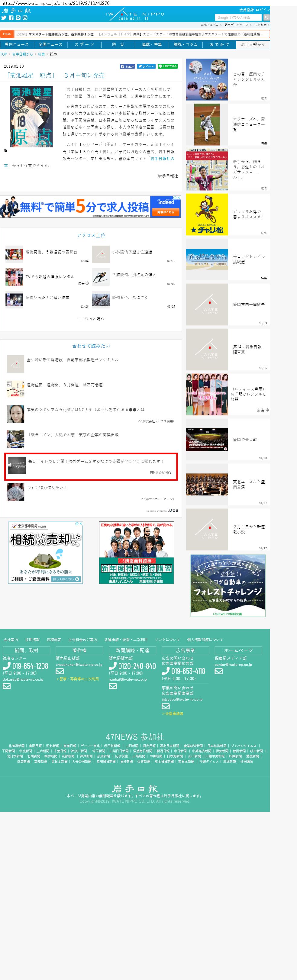297x980 pixels.
Task: Open the 論説・コラム navigation tab
Action: tap(185, 44)
